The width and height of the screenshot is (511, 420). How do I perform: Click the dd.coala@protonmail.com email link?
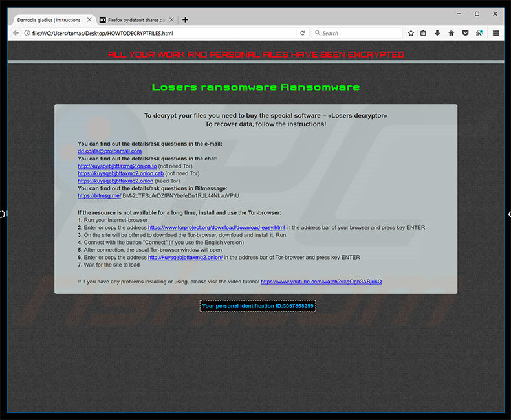click(x=109, y=151)
